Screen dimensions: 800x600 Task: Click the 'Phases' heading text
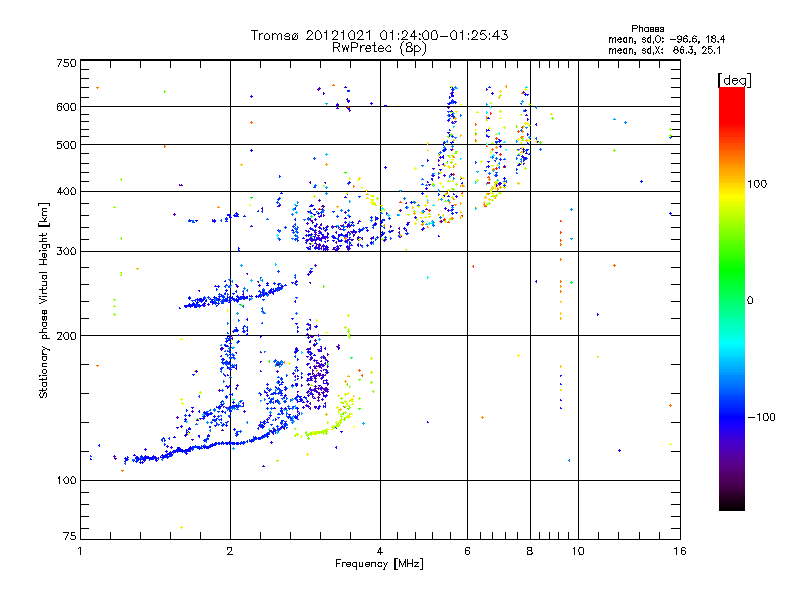(647, 29)
